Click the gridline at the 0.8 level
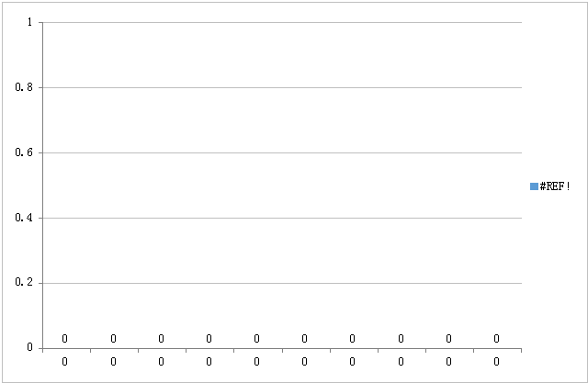Viewport: 588px width, 383px height. (282, 87)
